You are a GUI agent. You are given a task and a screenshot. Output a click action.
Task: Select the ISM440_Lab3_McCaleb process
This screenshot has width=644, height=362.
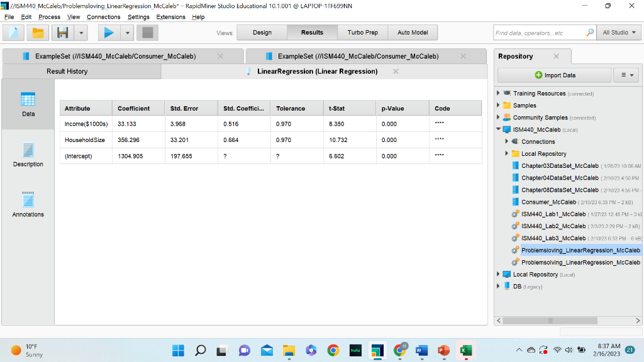tap(553, 238)
